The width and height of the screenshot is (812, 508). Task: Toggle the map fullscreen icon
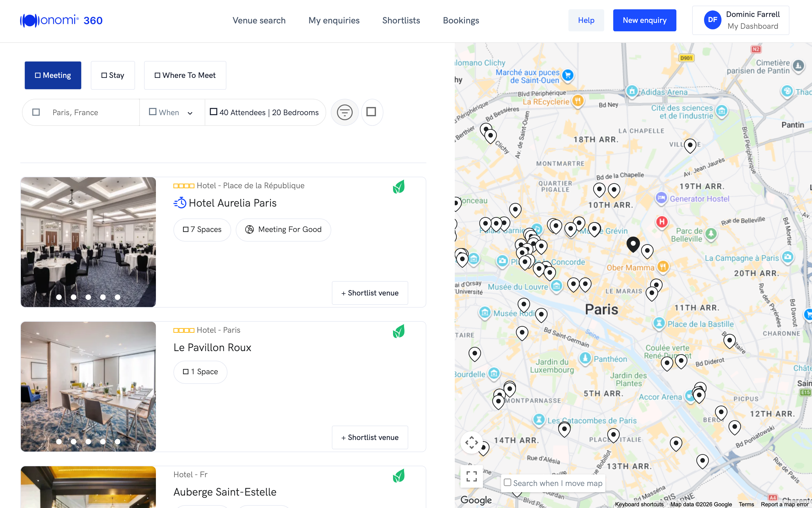[x=471, y=476]
